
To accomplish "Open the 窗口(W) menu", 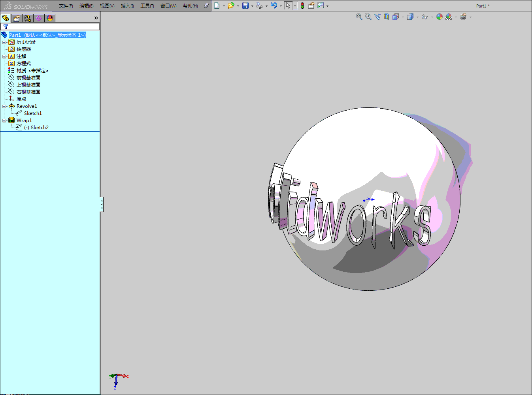I will pyautogui.click(x=168, y=6).
